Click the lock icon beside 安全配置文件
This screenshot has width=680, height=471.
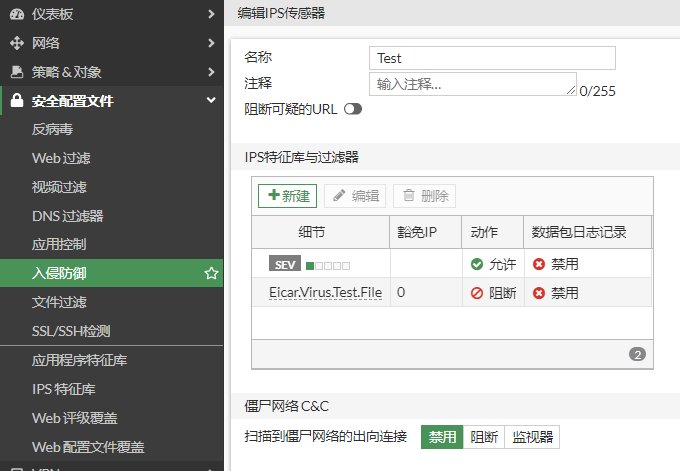coord(16,101)
